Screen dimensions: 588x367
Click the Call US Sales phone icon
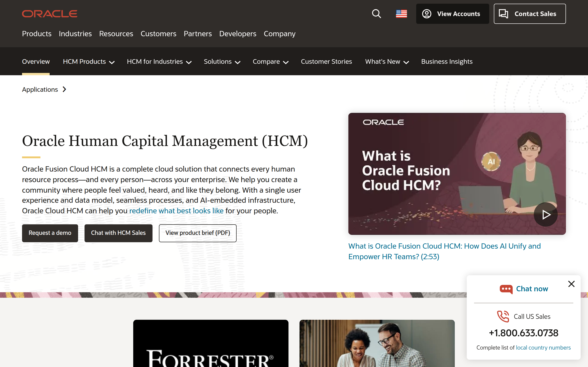point(503,316)
